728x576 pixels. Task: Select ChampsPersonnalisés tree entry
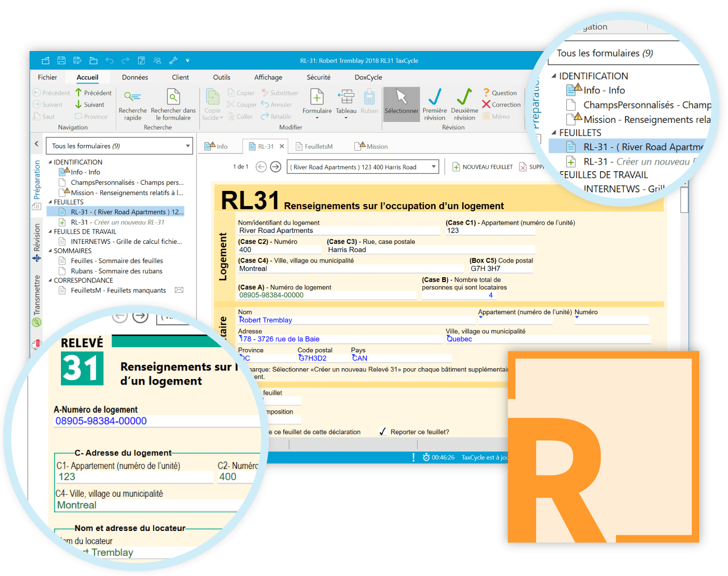[121, 182]
